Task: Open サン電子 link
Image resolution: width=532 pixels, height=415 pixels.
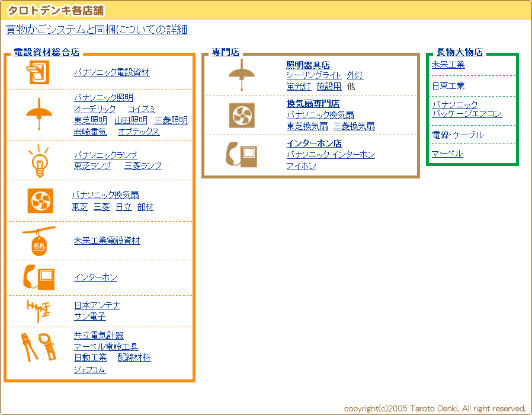Action: 90,317
